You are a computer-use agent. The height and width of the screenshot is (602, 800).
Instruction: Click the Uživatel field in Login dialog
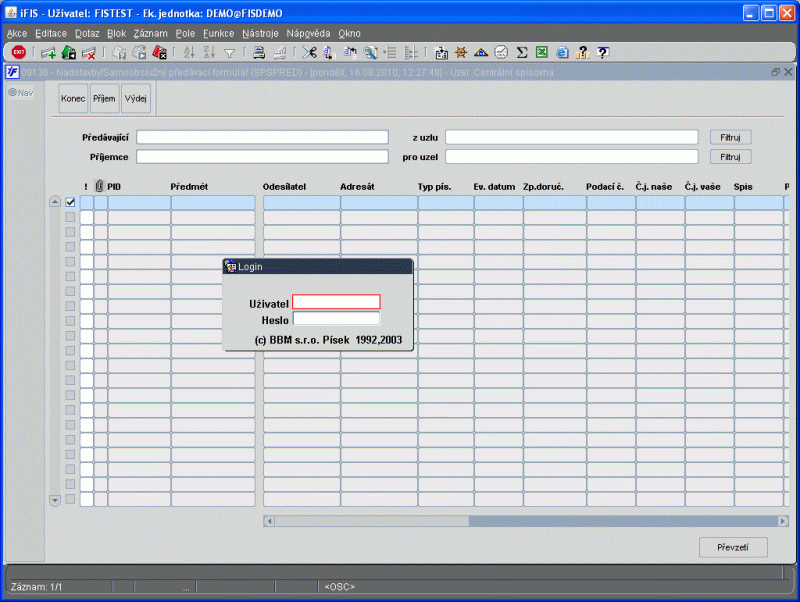(336, 302)
